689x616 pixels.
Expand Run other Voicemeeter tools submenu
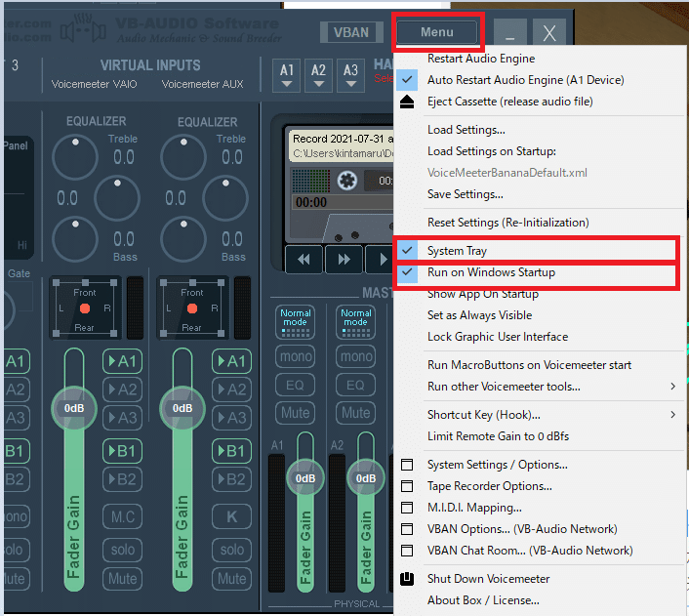point(541,387)
